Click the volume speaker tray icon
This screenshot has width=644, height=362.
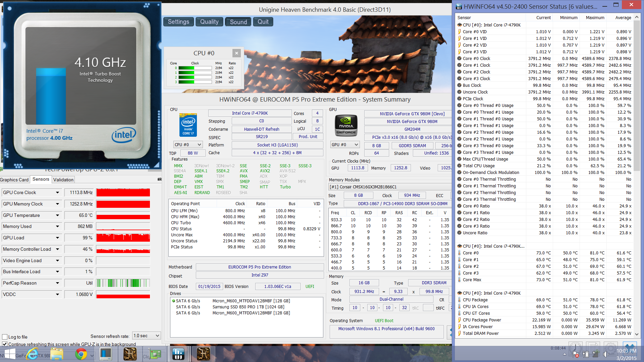click(x=606, y=354)
